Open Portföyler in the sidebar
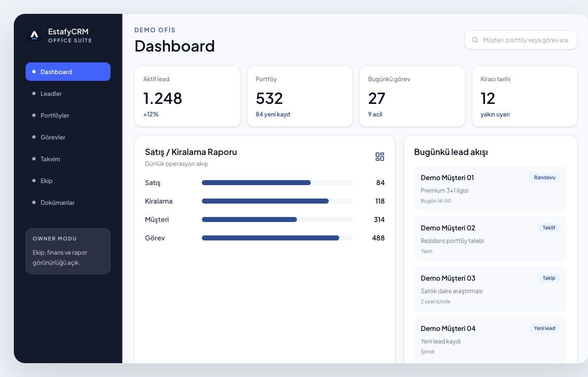This screenshot has width=588, height=377. click(x=68, y=115)
